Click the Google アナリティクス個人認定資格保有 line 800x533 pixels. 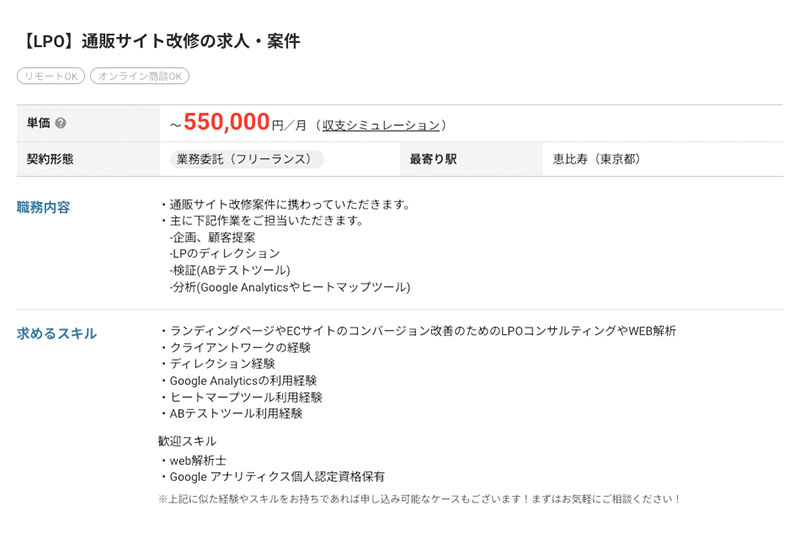[276, 477]
